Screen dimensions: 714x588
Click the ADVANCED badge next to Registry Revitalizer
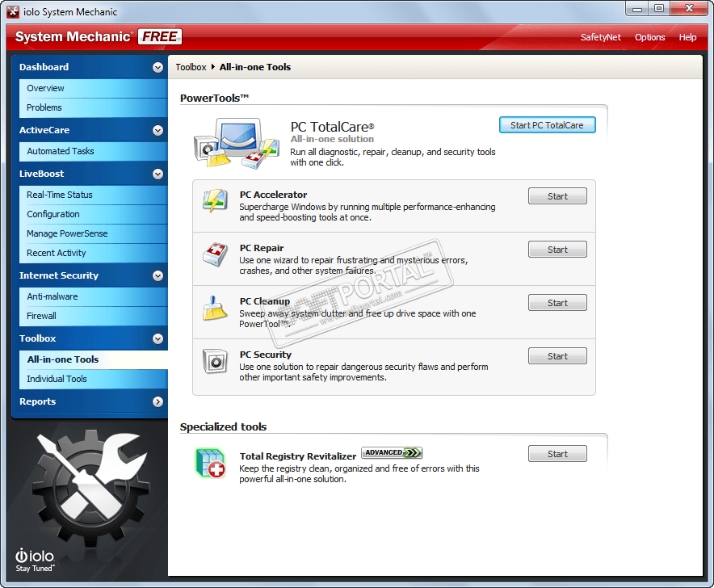[392, 452]
